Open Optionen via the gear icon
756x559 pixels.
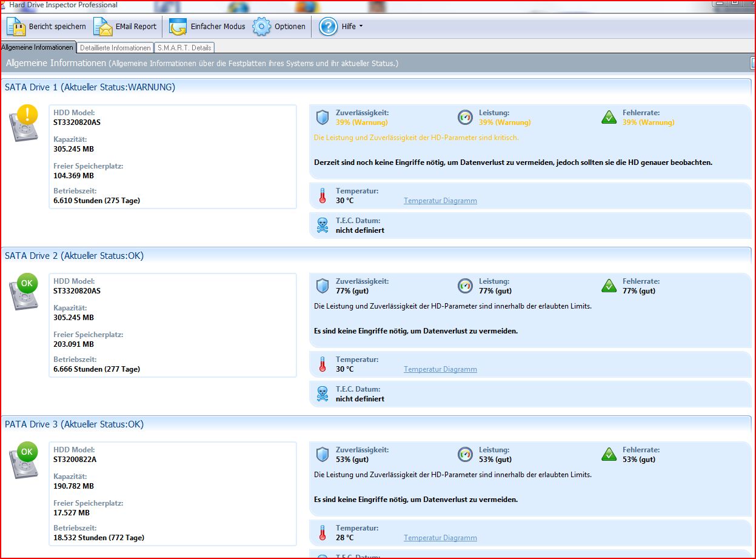pos(262,27)
